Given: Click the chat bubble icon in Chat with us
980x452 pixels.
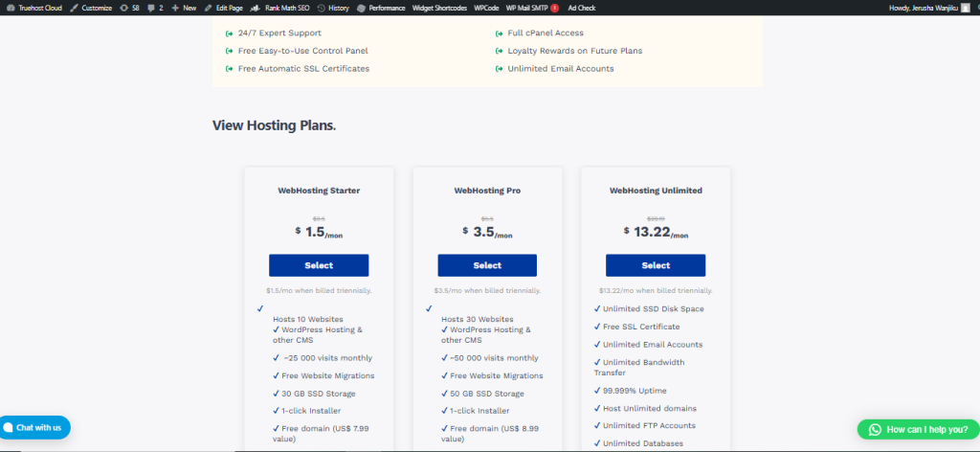Looking at the screenshot, I should tap(8, 428).
